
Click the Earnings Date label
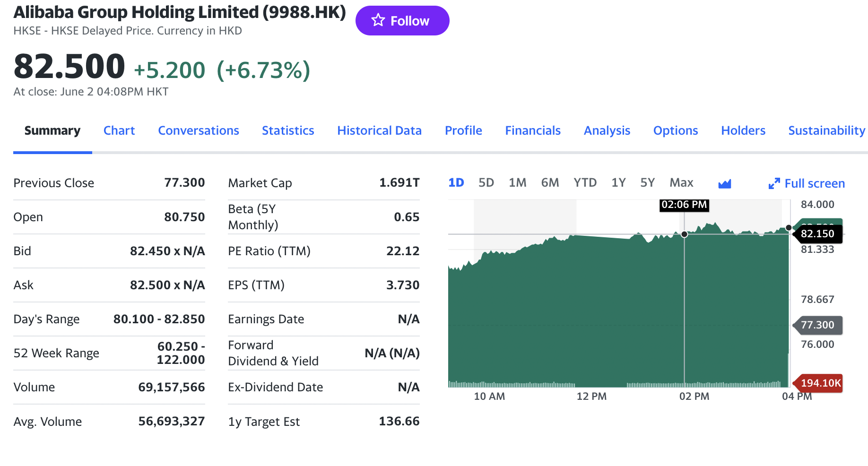266,319
